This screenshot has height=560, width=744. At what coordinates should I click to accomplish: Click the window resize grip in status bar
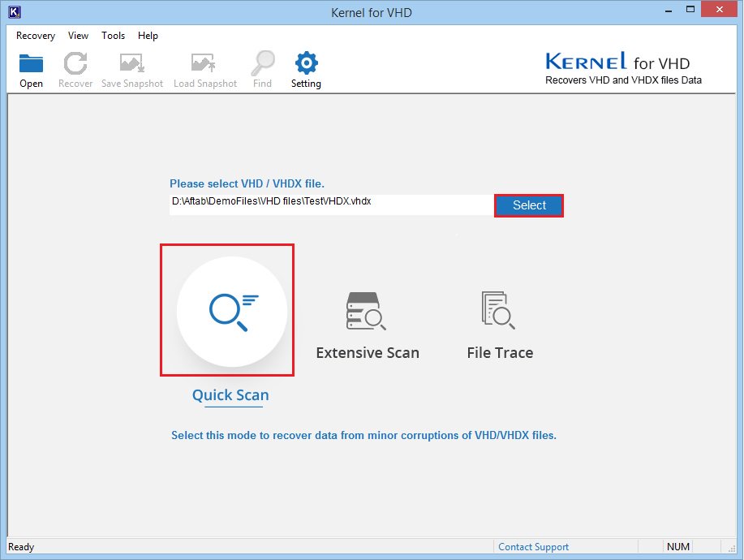732,548
